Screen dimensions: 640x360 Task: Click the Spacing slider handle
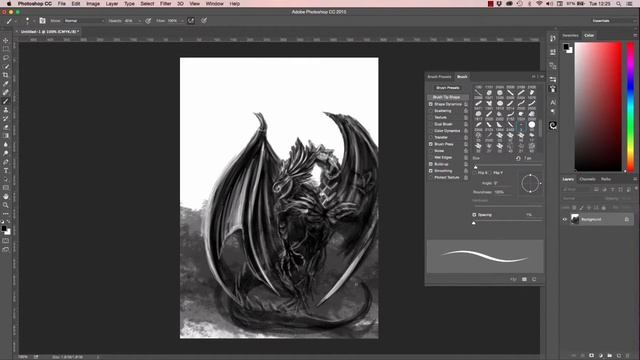[x=474, y=223]
